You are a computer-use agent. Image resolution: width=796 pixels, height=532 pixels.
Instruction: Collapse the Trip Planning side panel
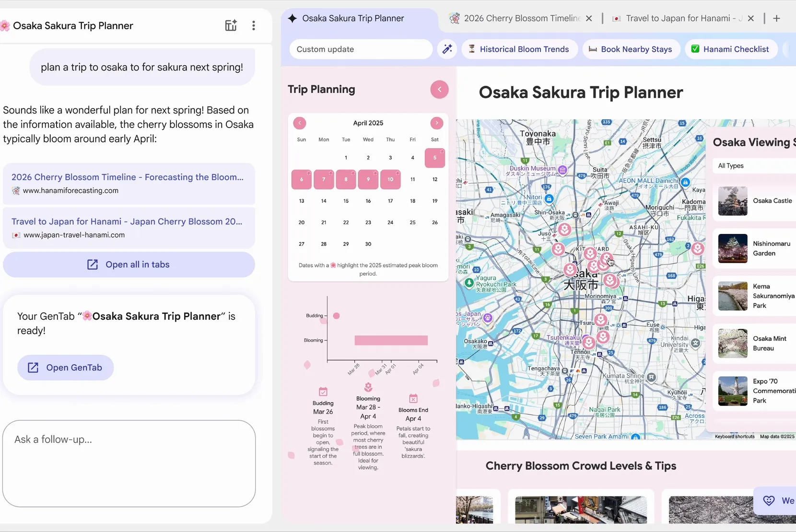point(439,90)
